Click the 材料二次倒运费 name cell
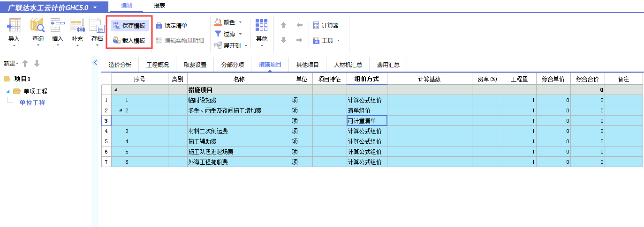The image size is (644, 227). click(239, 131)
